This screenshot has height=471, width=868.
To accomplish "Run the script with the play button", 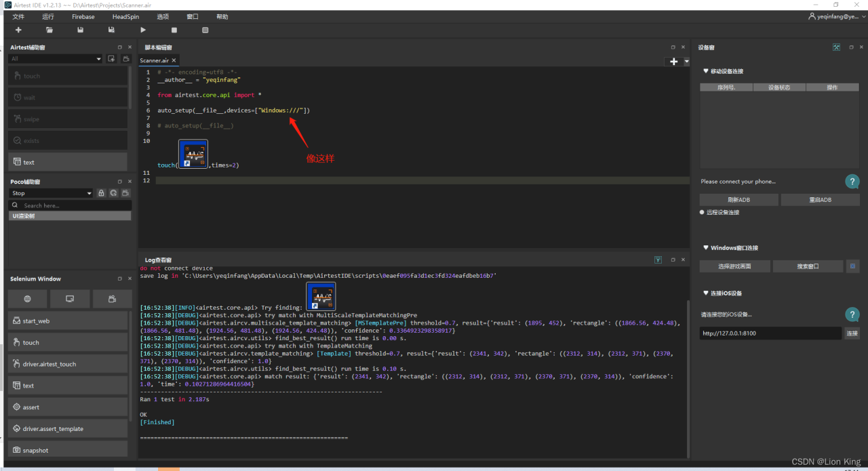I will [x=143, y=30].
